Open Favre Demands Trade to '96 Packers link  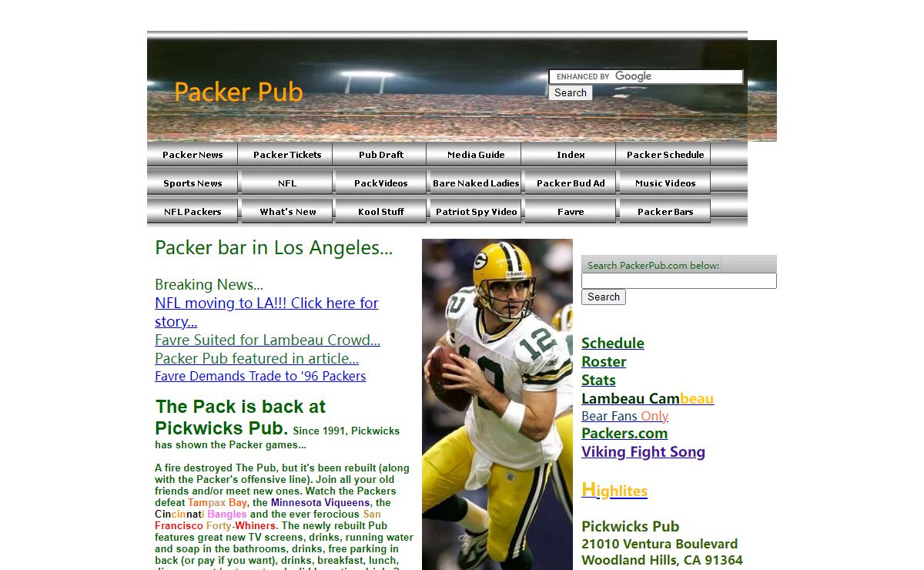260,376
